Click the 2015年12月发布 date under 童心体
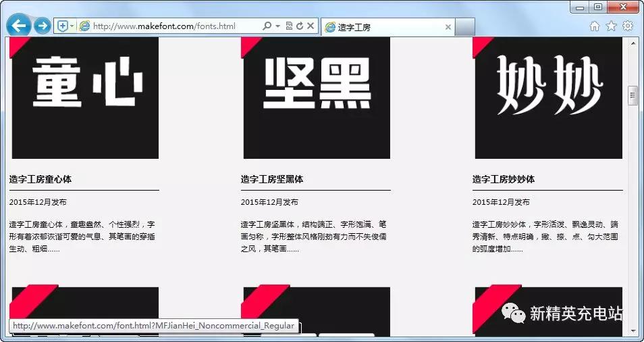 tap(38, 202)
